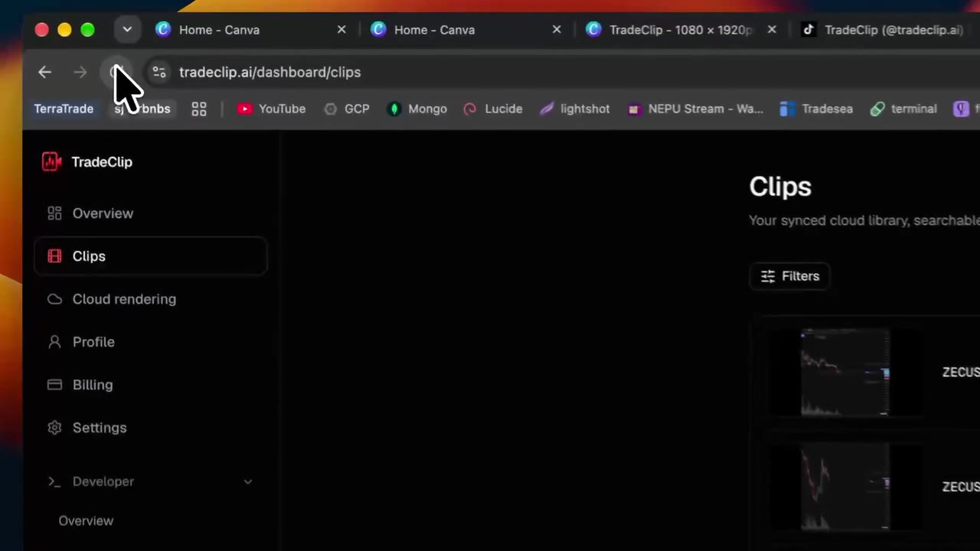The width and height of the screenshot is (980, 551).
Task: Select Clips in the sidebar
Action: [150, 256]
